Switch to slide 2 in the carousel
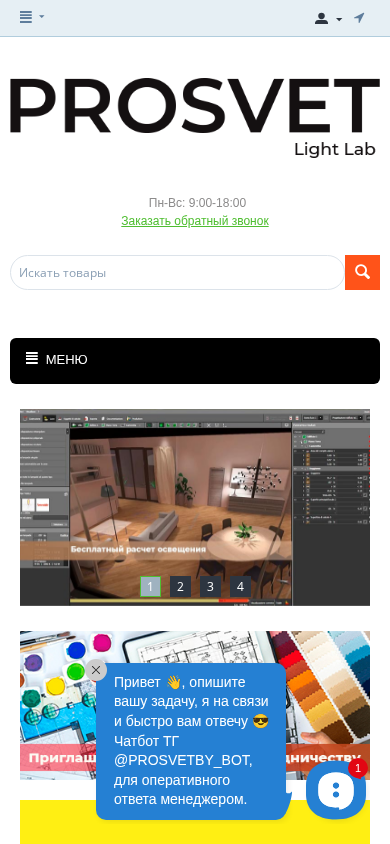390x844 pixels. tap(180, 586)
